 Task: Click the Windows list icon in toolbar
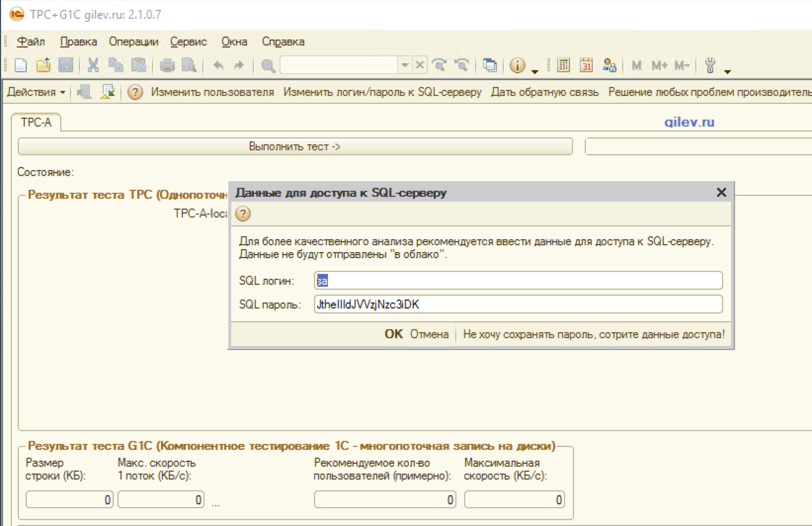tap(490, 65)
